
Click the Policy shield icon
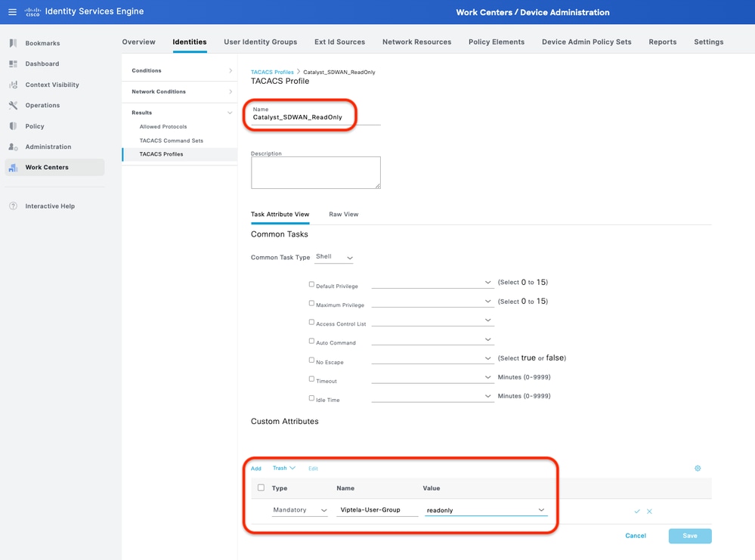pos(13,125)
